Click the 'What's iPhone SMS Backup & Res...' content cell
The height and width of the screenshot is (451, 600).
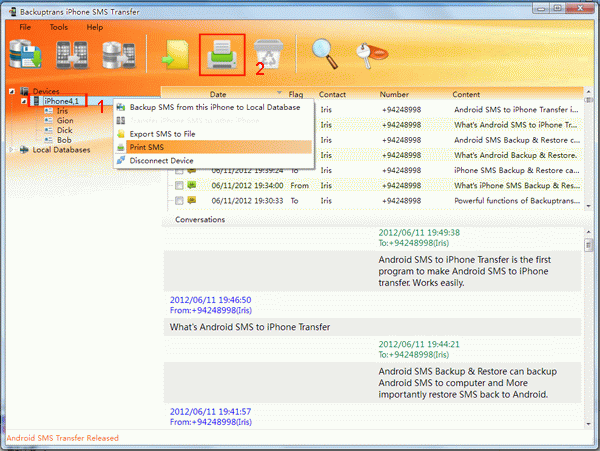(517, 186)
